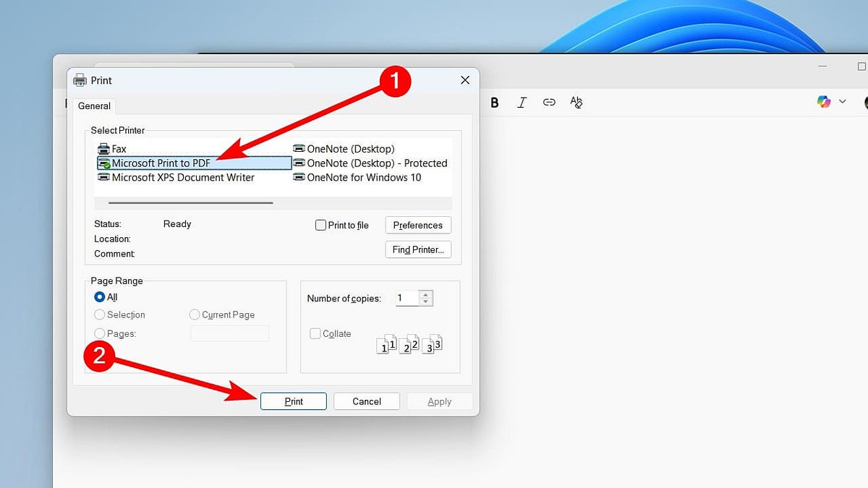Expand the Copilot dropdown chevron
868x488 pixels.
point(842,101)
